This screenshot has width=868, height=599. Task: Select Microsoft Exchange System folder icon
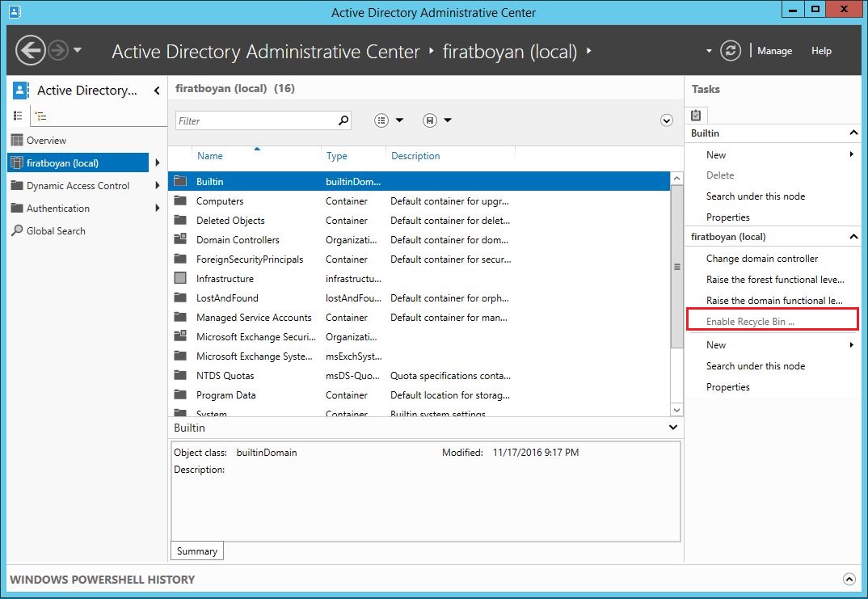[180, 356]
